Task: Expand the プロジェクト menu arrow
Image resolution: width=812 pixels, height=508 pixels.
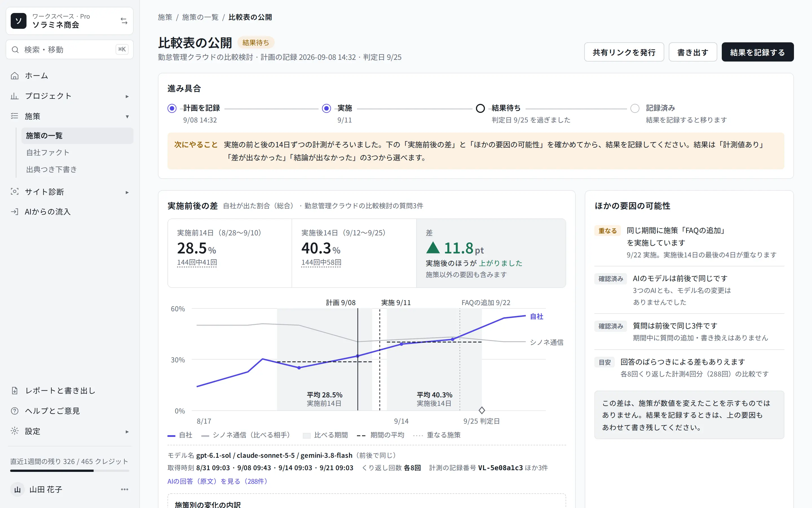Action: 127,97
